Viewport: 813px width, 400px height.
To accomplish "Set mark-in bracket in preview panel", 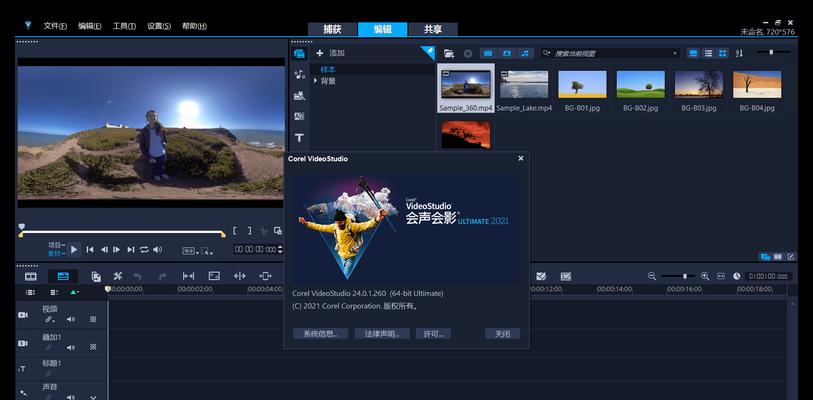I will click(x=235, y=231).
